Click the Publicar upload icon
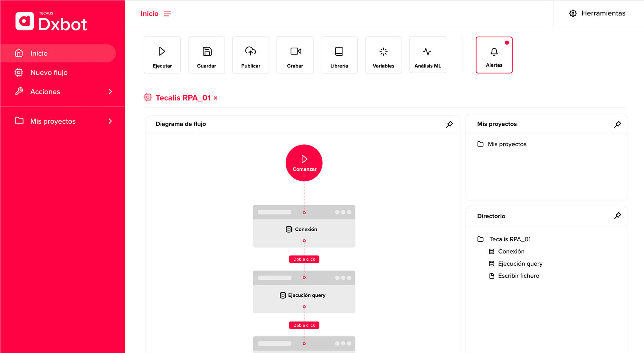 (251, 52)
